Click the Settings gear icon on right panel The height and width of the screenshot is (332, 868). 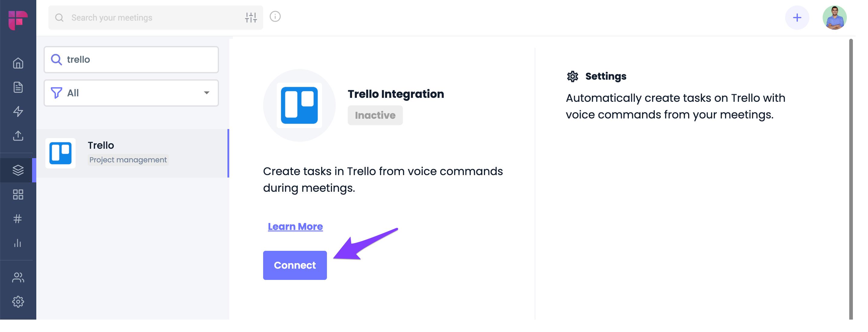[572, 76]
